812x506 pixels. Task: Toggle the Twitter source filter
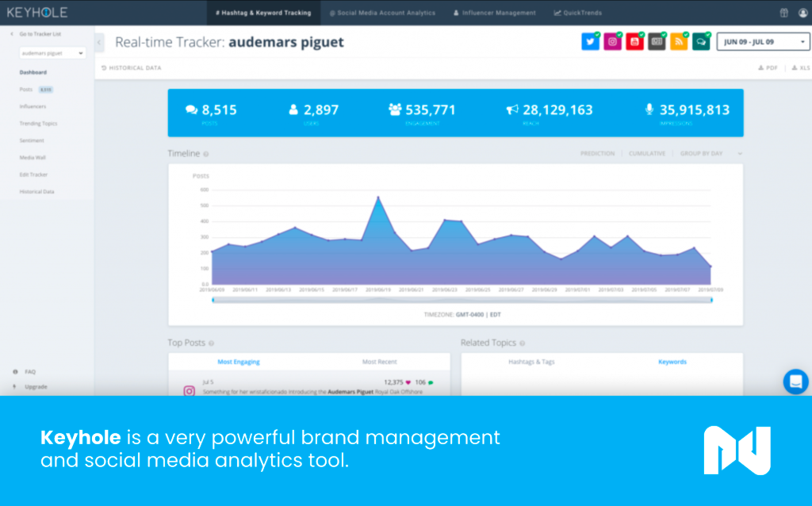(x=590, y=42)
